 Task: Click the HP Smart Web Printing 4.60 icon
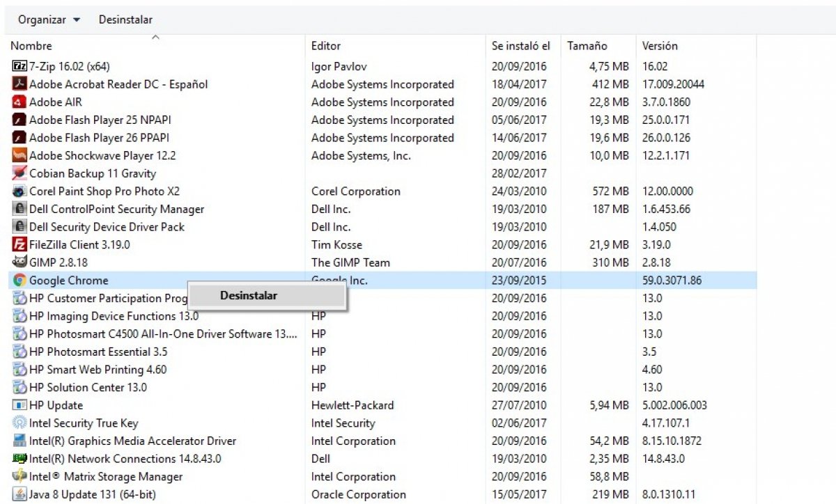20,370
